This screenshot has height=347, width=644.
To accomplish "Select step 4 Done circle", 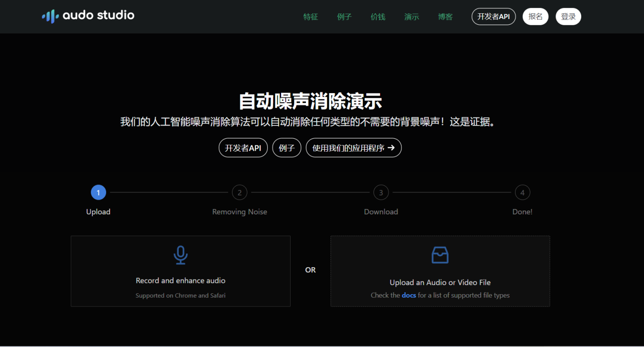I will pos(522,193).
